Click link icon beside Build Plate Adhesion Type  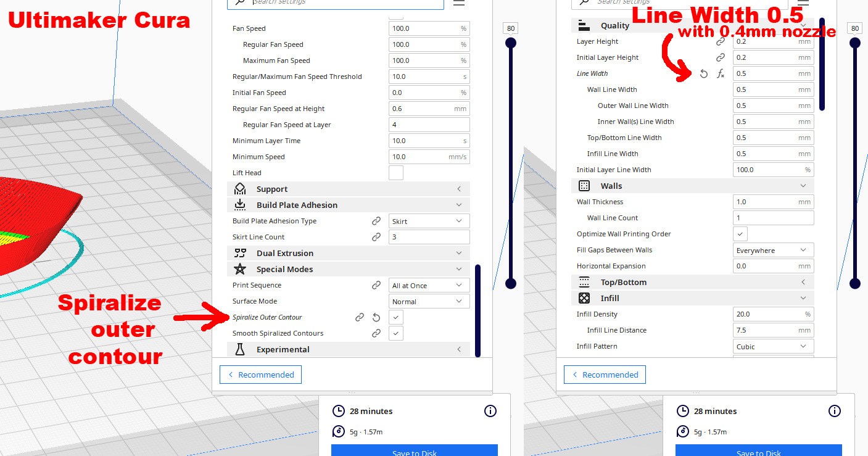click(x=376, y=221)
